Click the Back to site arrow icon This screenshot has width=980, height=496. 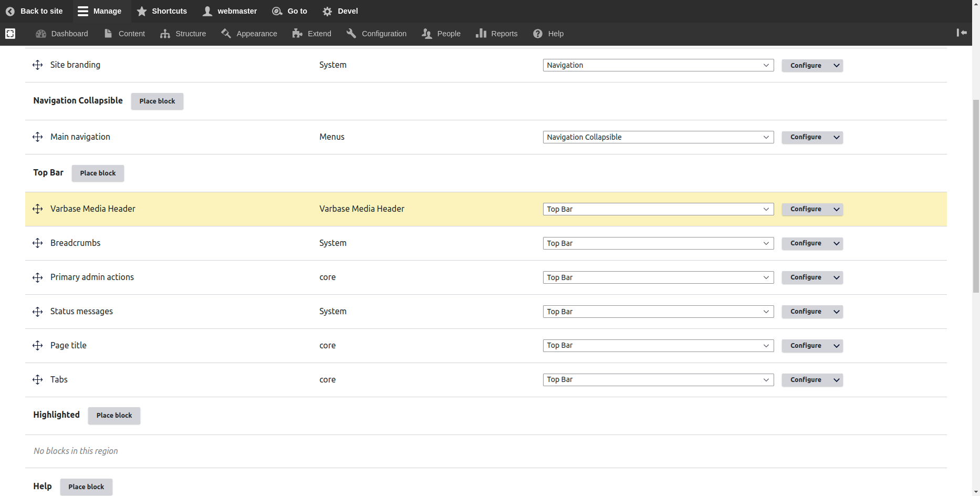(x=10, y=11)
